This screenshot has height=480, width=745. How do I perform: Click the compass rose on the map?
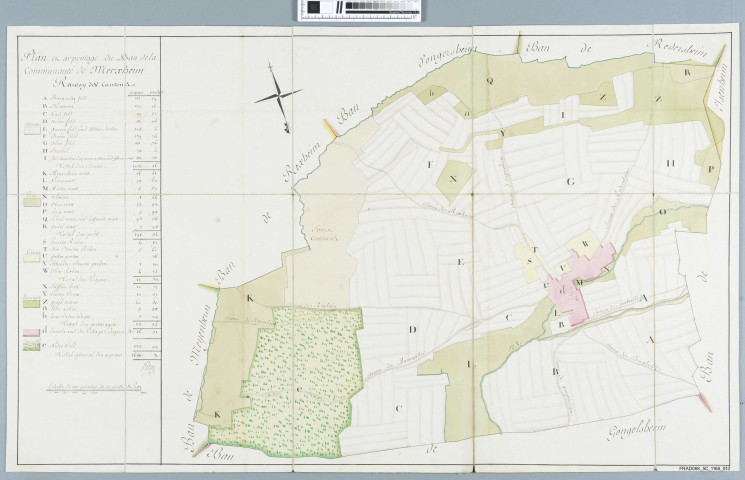point(278,96)
